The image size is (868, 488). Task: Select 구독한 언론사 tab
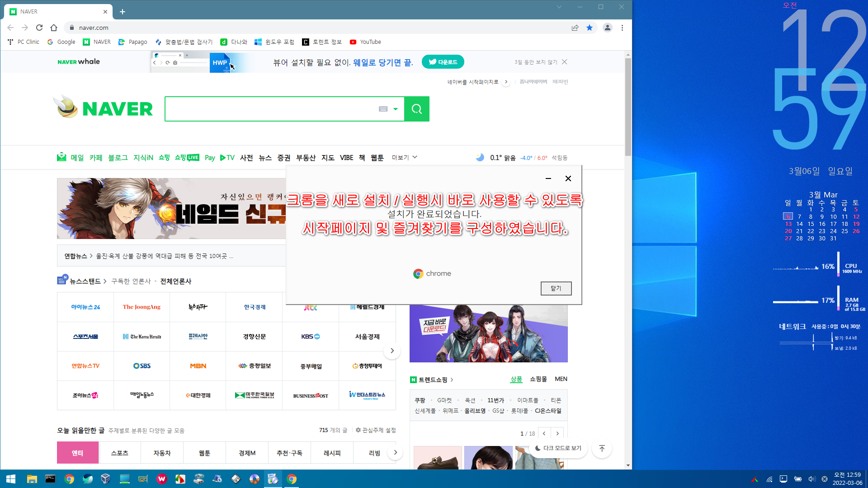click(x=131, y=282)
